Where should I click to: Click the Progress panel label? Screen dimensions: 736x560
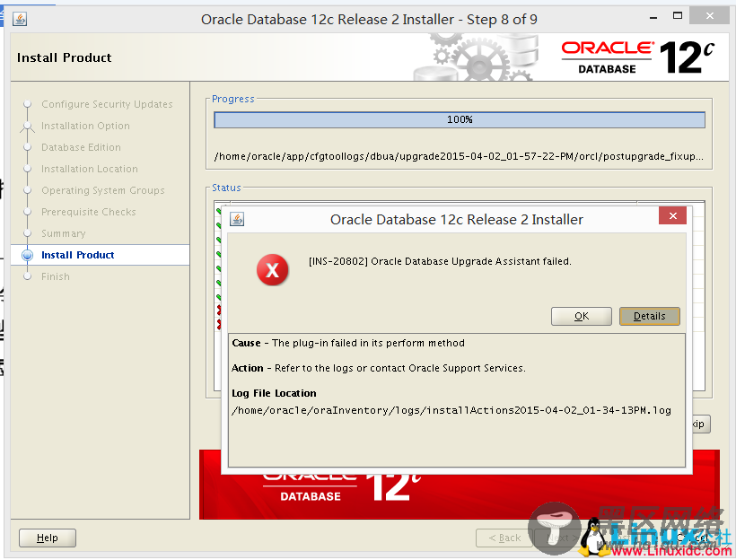(x=232, y=99)
